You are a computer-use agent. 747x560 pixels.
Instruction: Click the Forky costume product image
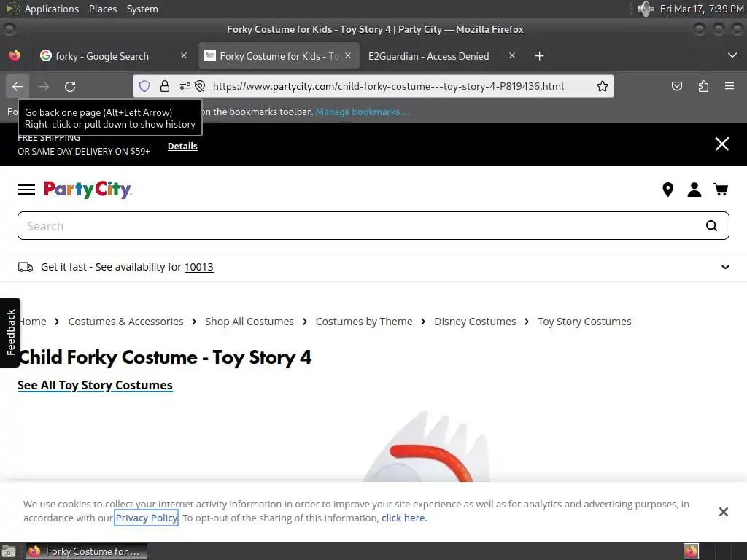point(425,446)
